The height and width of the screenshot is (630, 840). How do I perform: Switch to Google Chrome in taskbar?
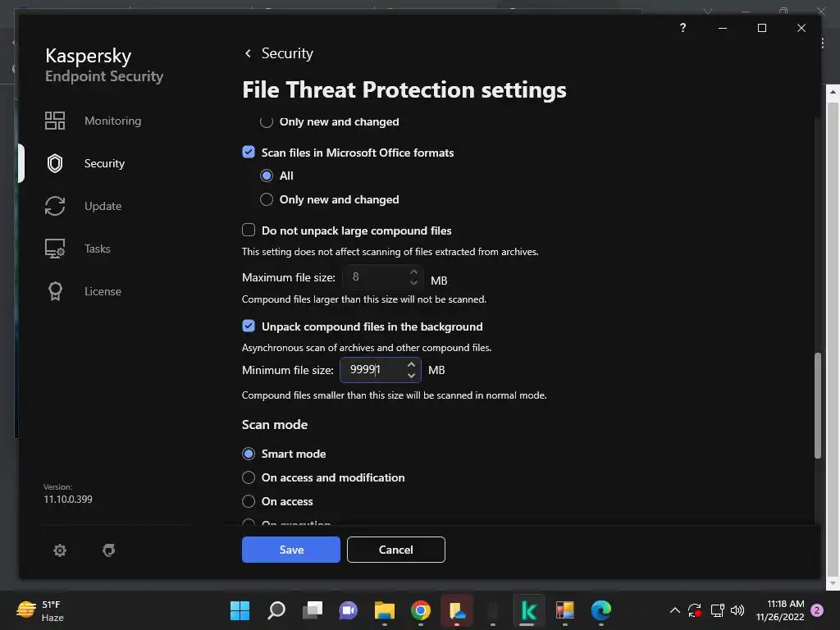[421, 610]
